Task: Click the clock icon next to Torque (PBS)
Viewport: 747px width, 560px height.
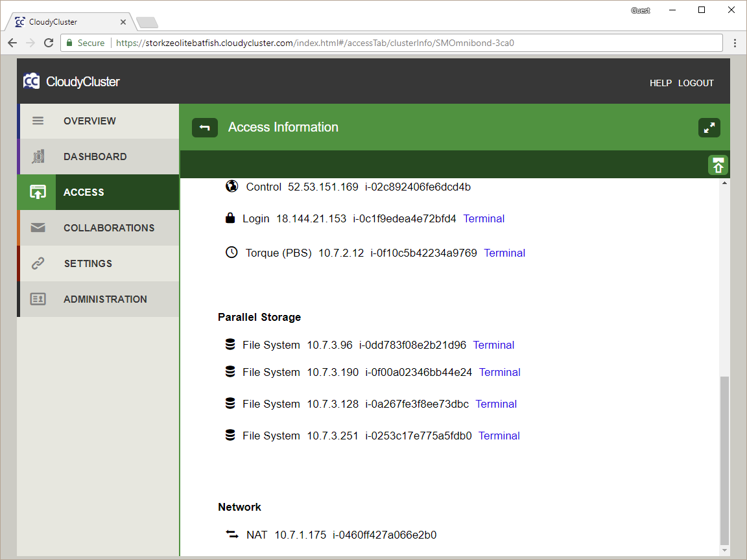Action: coord(231,252)
